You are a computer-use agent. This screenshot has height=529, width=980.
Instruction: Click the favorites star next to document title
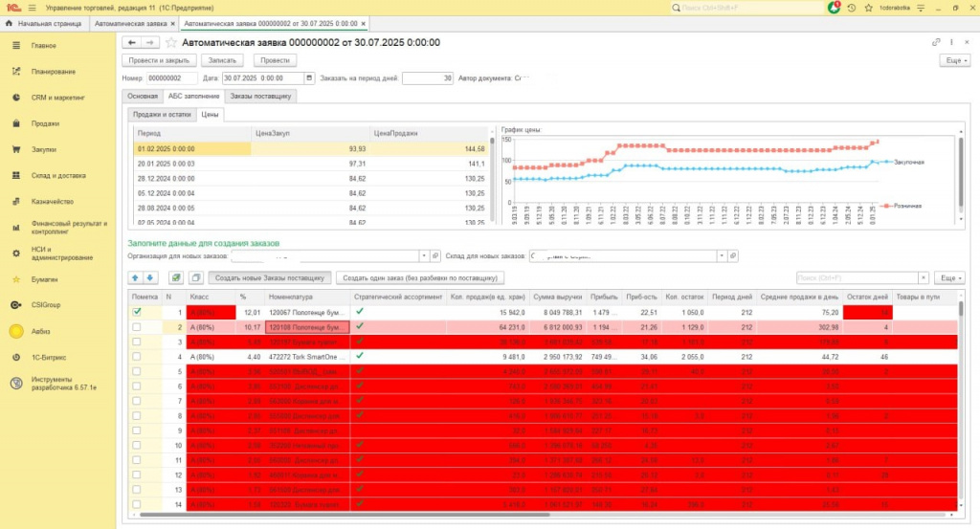(172, 43)
